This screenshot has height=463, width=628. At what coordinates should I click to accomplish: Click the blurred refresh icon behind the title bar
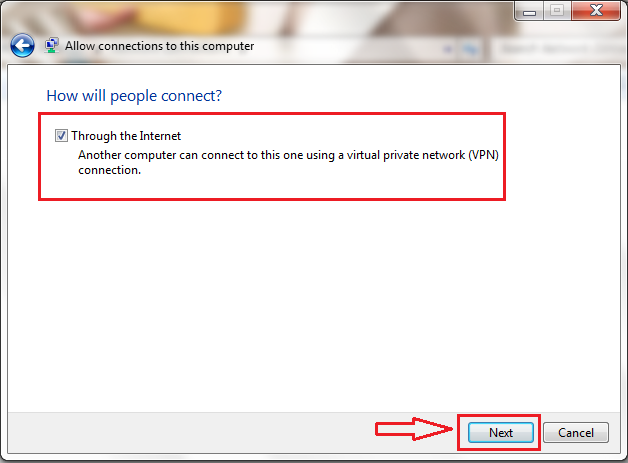coord(470,49)
